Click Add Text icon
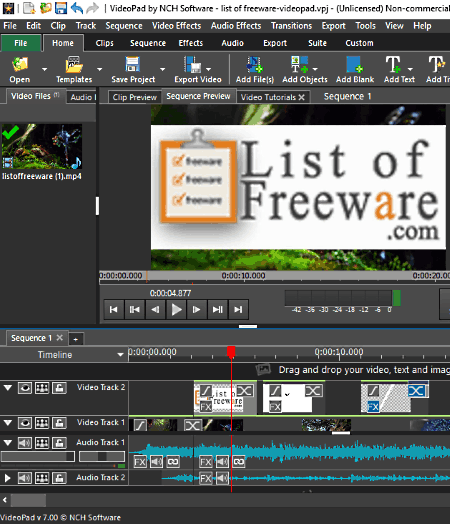This screenshot has height=524, width=450. (x=393, y=64)
